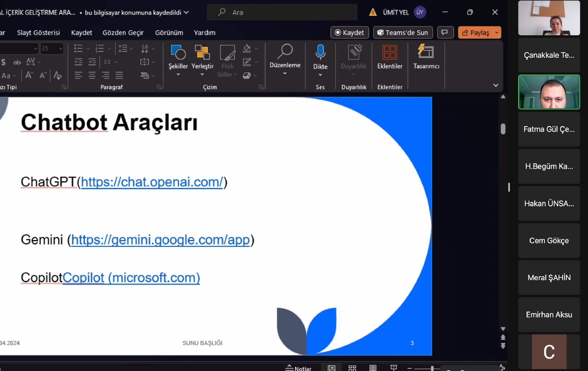The height and width of the screenshot is (371, 588).
Task: Click in the Ara search box
Action: tap(282, 12)
